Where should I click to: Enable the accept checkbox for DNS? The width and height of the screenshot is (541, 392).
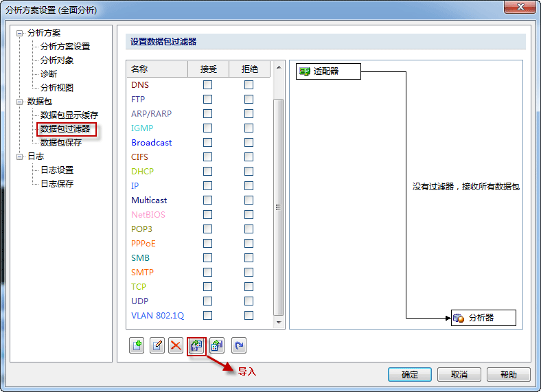(207, 85)
